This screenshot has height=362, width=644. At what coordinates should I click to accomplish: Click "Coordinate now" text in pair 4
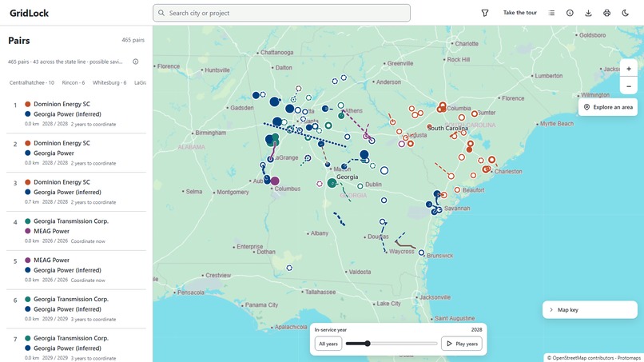tap(88, 241)
